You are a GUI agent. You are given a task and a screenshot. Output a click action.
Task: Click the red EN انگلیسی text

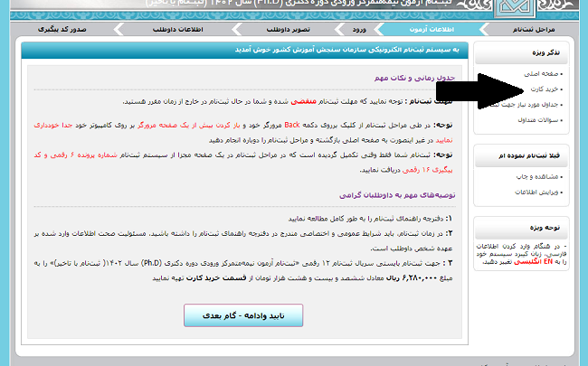click(x=533, y=261)
